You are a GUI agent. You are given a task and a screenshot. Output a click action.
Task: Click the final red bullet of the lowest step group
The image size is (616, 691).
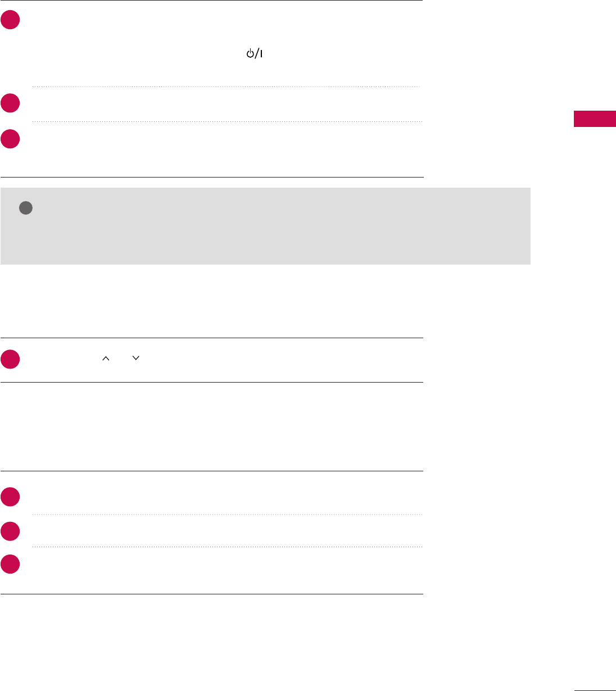11,565
